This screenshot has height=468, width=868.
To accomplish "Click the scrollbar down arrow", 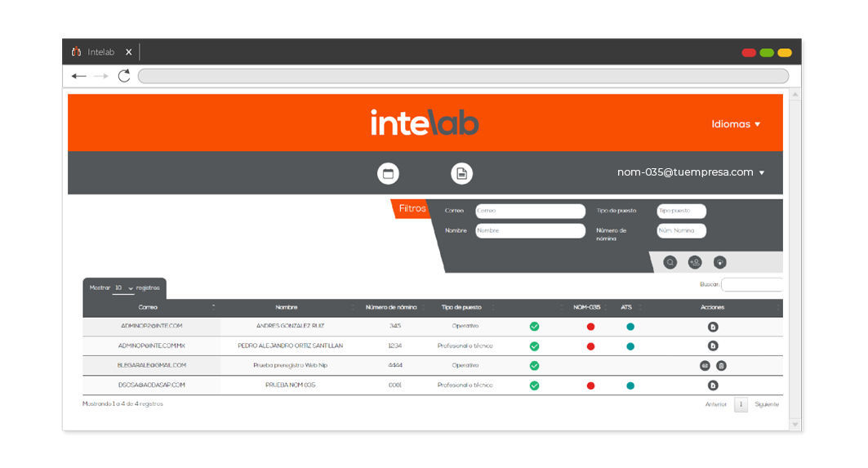I will [795, 425].
